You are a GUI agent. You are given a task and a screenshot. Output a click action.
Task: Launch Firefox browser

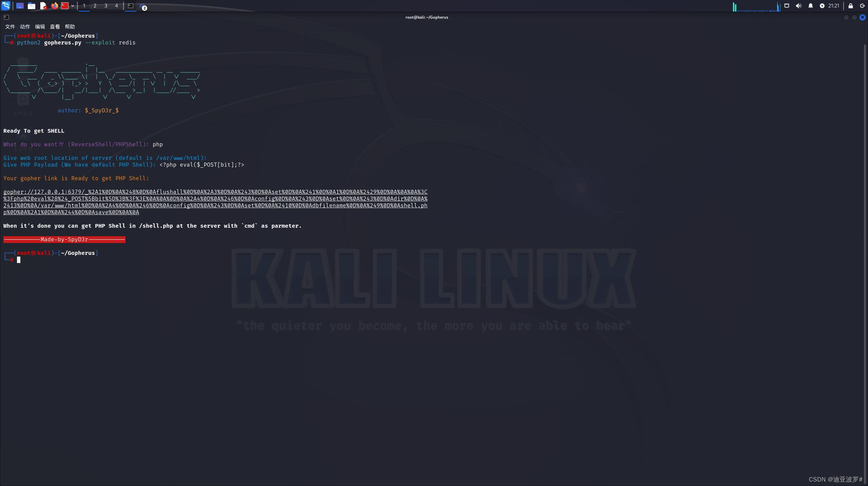[54, 6]
